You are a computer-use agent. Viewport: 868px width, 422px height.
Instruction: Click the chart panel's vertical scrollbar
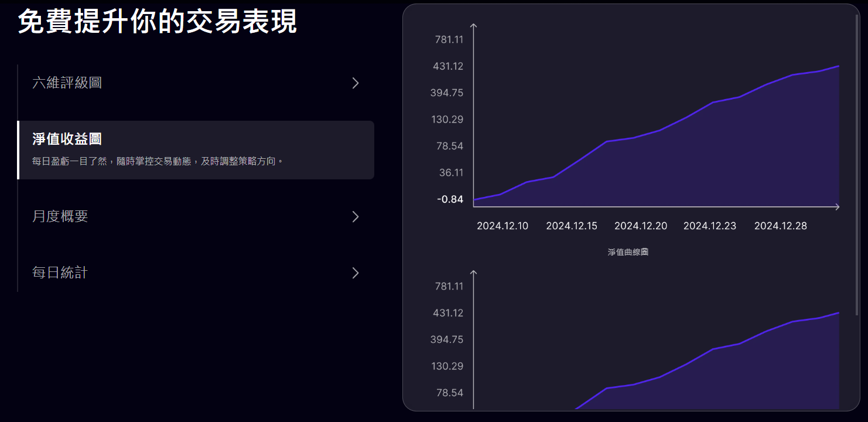[x=857, y=165]
